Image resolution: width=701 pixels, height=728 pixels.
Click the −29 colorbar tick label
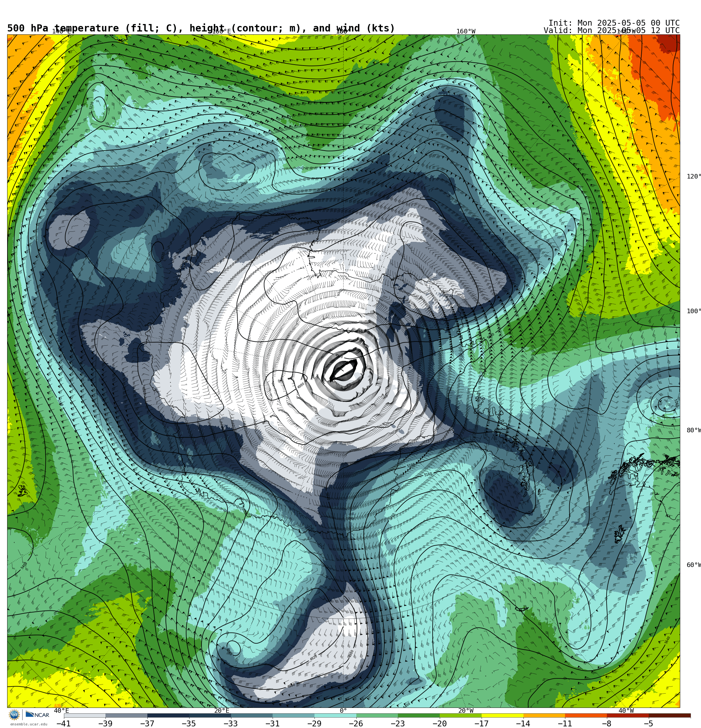pyautogui.click(x=314, y=723)
